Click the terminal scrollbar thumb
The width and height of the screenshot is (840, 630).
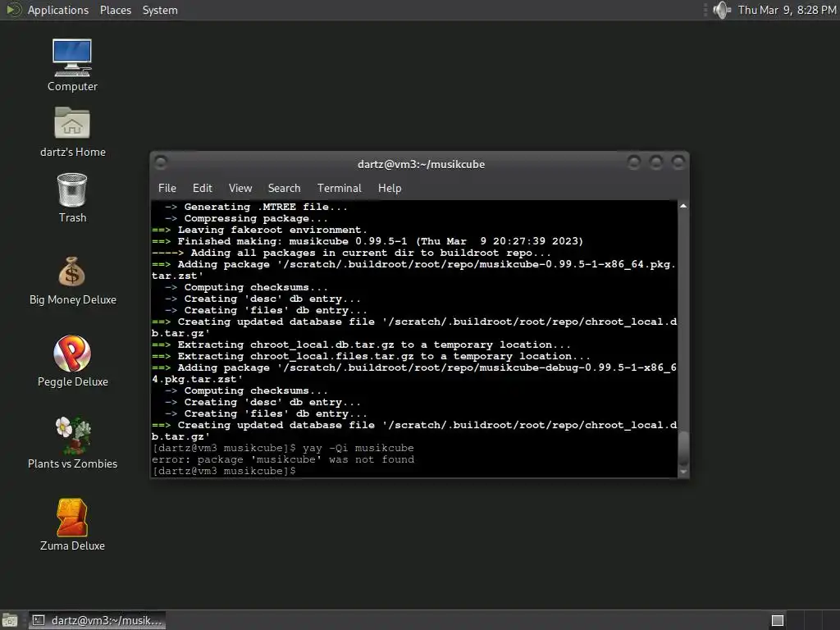tap(683, 448)
